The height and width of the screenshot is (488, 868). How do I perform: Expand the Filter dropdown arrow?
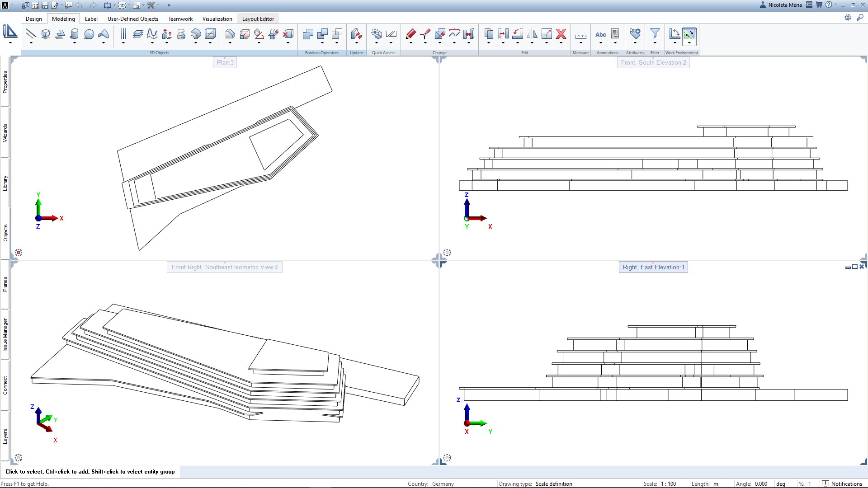pyautogui.click(x=655, y=43)
